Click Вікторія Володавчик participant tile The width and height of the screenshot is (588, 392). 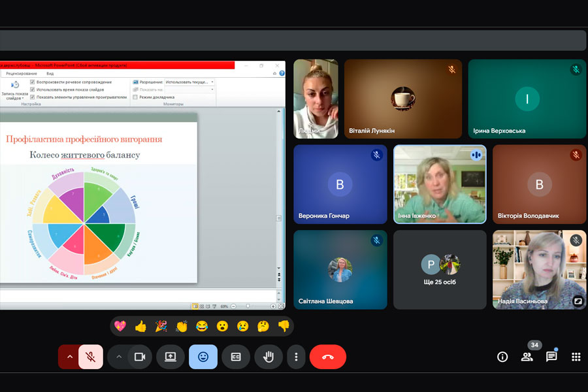coord(539,184)
